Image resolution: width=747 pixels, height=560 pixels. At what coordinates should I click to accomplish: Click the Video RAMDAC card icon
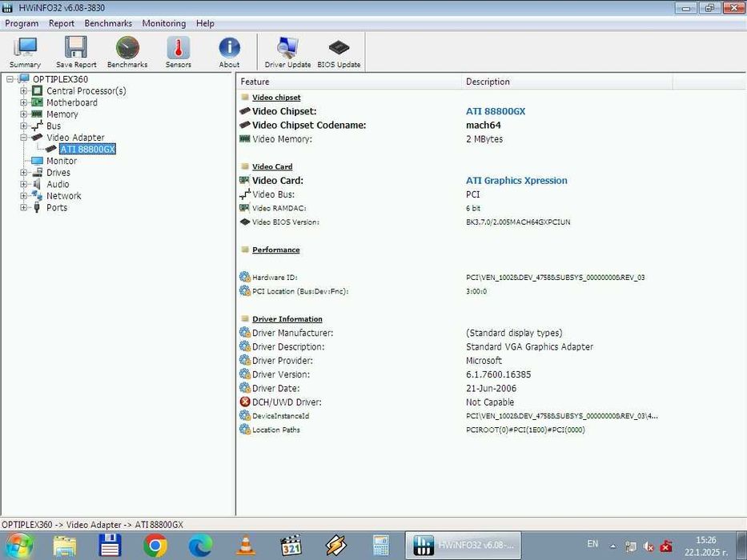tap(245, 208)
